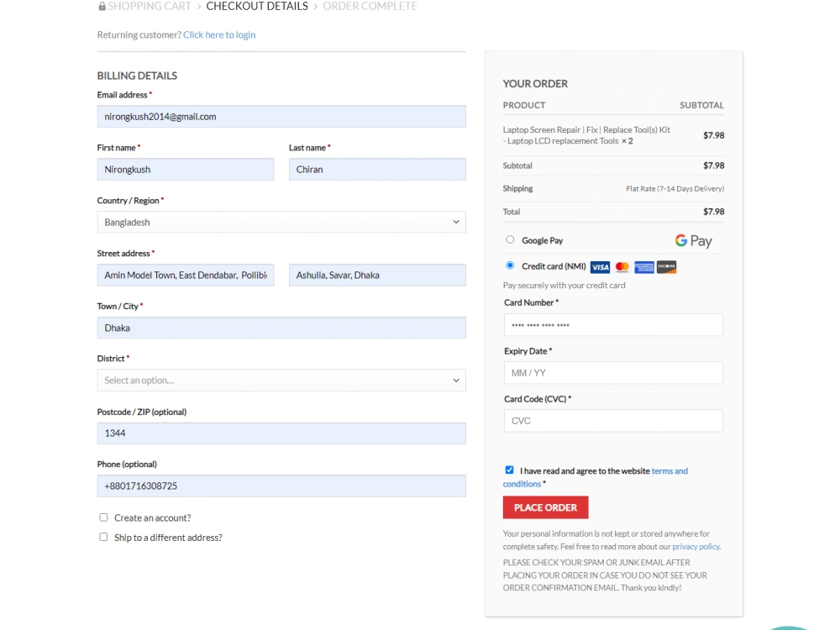Click the 'Click here to login' link
Image resolution: width=840 pixels, height=630 pixels.
(x=219, y=34)
